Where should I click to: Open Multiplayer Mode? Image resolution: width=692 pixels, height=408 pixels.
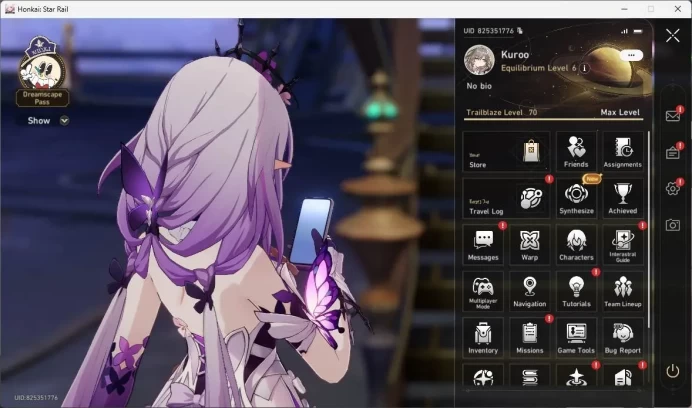(483, 291)
